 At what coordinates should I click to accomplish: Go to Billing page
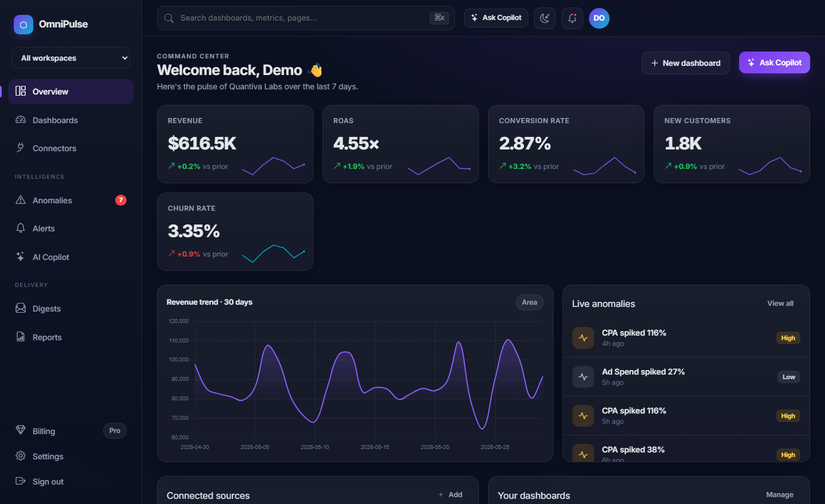click(x=71, y=431)
